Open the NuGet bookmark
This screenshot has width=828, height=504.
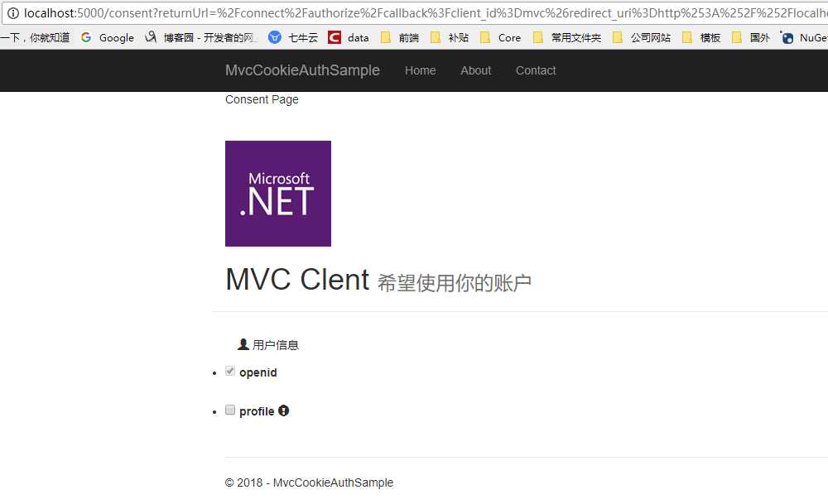coord(804,37)
